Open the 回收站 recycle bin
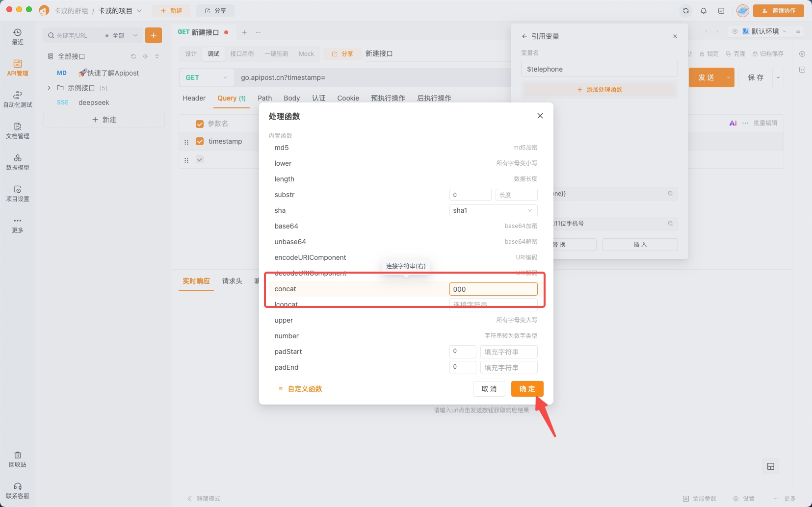The width and height of the screenshot is (812, 507). 18,459
